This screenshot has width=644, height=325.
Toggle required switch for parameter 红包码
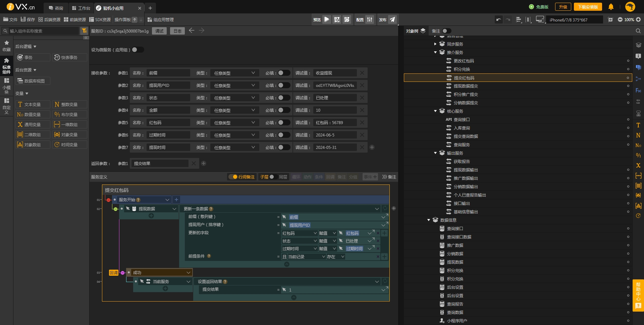pyautogui.click(x=284, y=122)
